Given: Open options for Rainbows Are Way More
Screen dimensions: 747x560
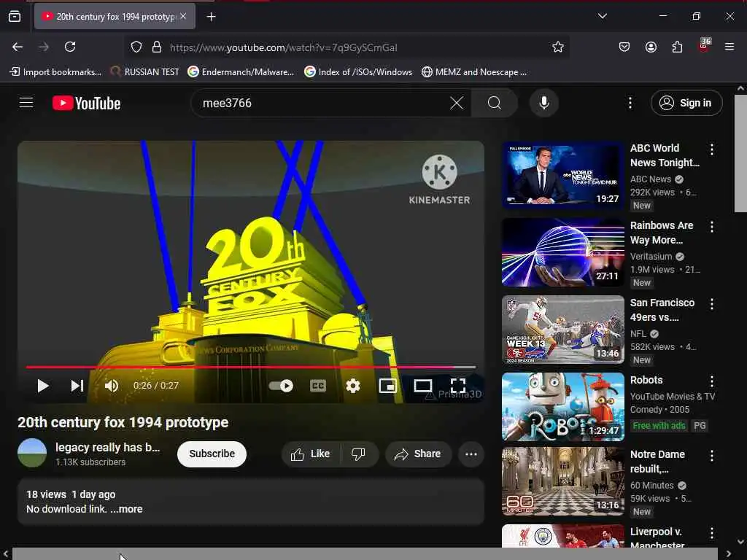Looking at the screenshot, I should tap(712, 227).
